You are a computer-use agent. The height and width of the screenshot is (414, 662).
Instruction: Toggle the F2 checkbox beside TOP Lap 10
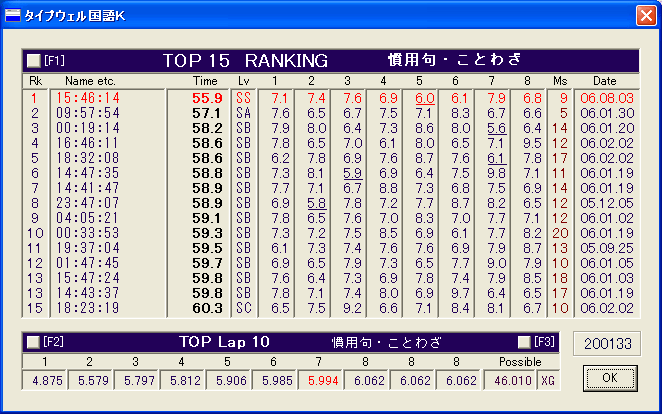coord(33,342)
